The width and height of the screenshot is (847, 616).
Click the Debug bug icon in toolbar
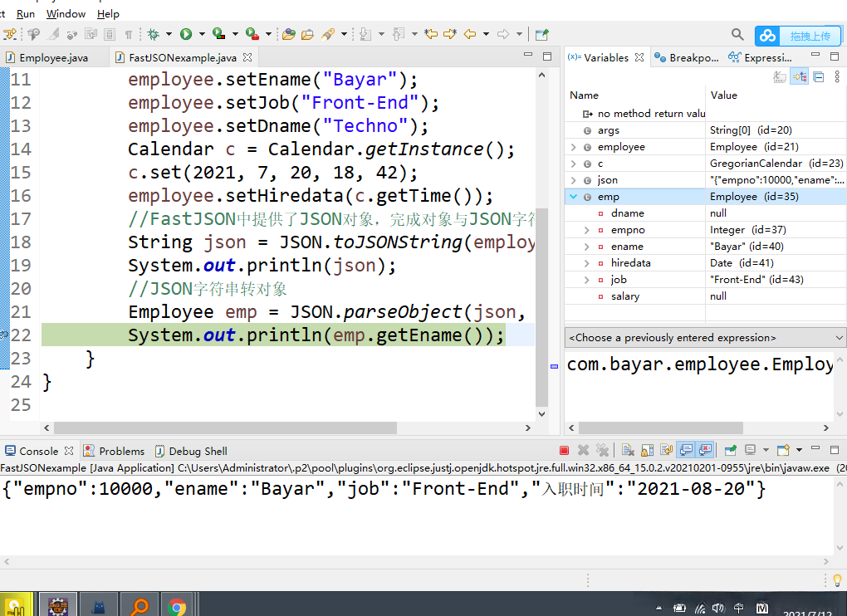point(153,34)
